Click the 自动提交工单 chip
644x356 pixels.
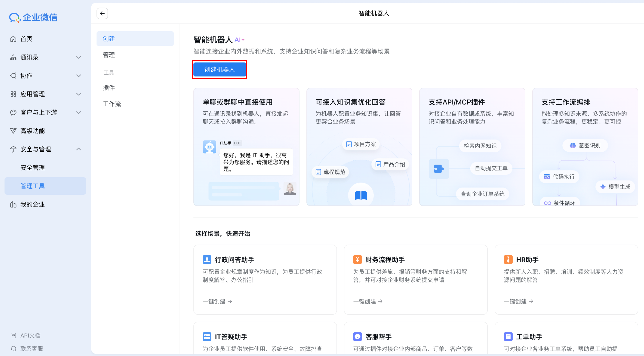click(x=491, y=168)
